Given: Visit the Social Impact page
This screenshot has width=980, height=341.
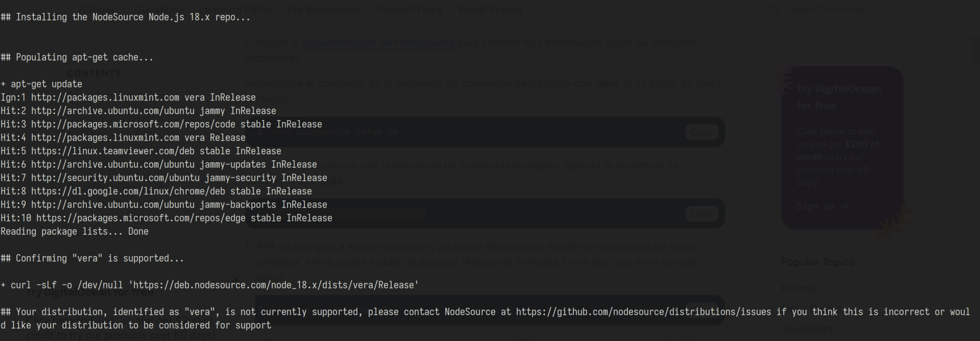Looking at the screenshot, I should point(490,9).
